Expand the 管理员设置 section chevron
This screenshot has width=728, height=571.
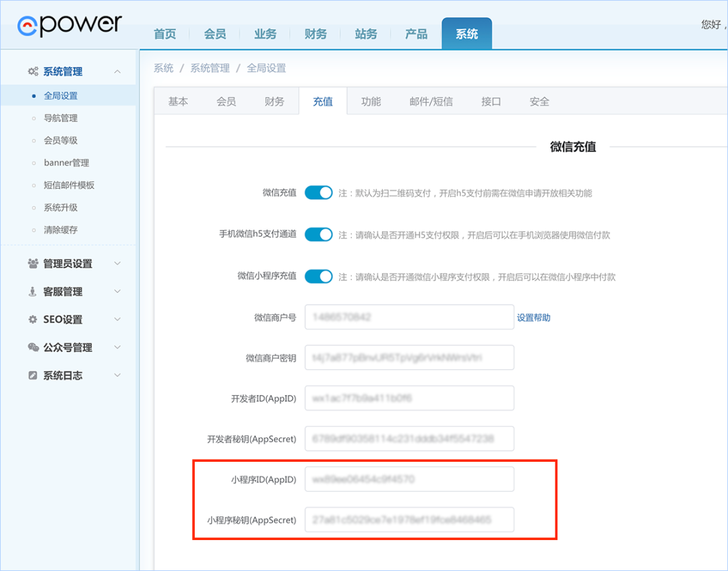[117, 264]
